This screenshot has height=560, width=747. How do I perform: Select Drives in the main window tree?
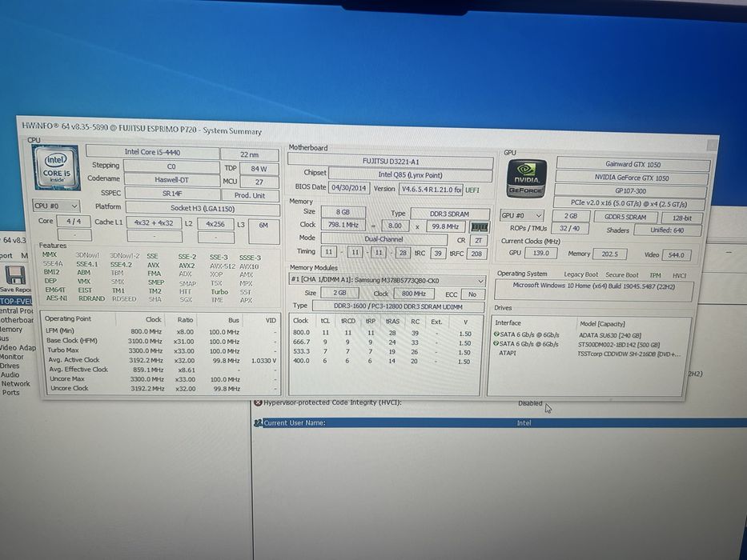tap(10, 366)
